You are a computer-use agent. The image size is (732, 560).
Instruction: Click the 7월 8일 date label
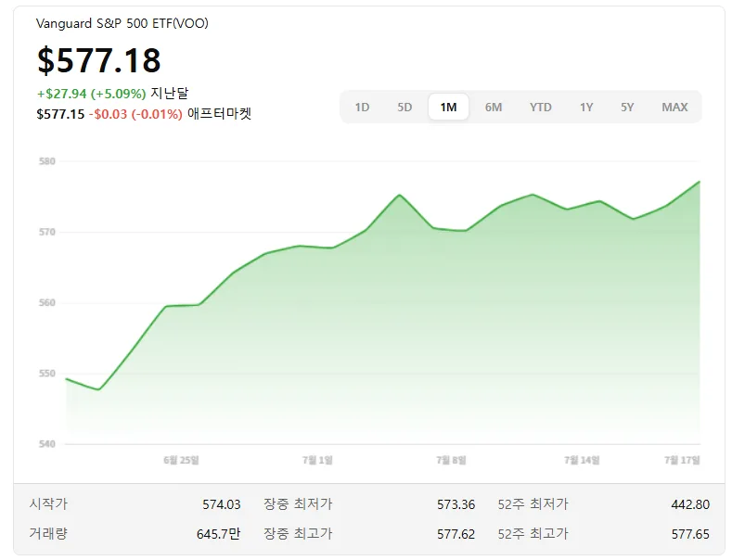[x=452, y=460]
